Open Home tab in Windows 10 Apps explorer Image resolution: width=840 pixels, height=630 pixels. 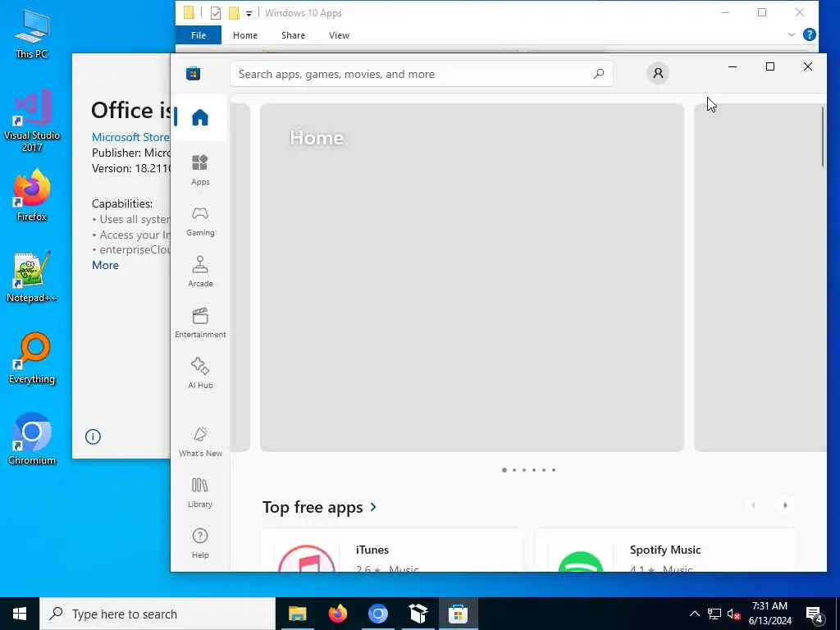click(244, 35)
